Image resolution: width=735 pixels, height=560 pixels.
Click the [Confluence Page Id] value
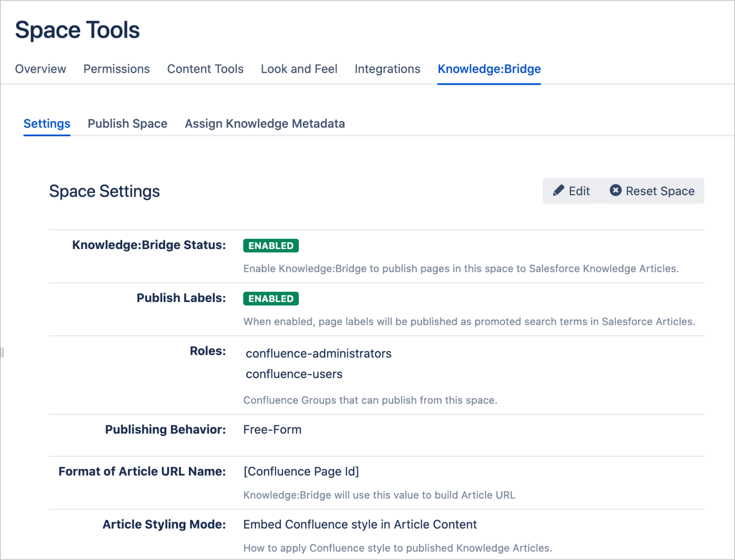tap(301, 471)
